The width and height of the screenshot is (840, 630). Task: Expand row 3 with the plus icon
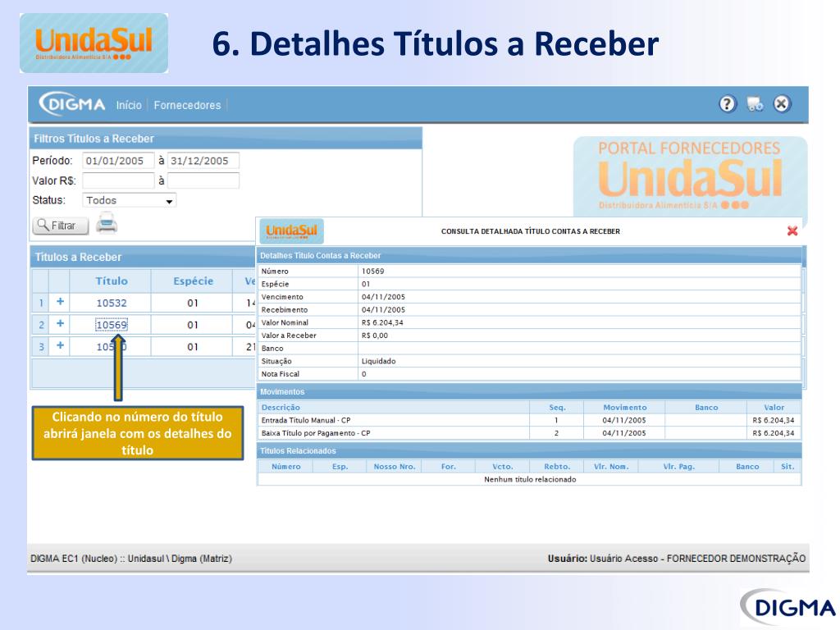point(60,346)
